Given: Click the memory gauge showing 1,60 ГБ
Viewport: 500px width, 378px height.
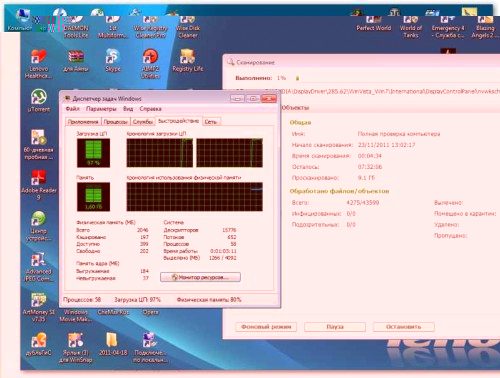Looking at the screenshot, I should click(93, 197).
